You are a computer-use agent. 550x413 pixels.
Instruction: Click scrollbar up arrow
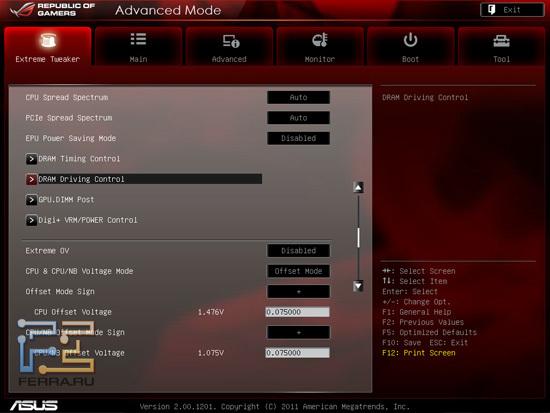pyautogui.click(x=358, y=187)
